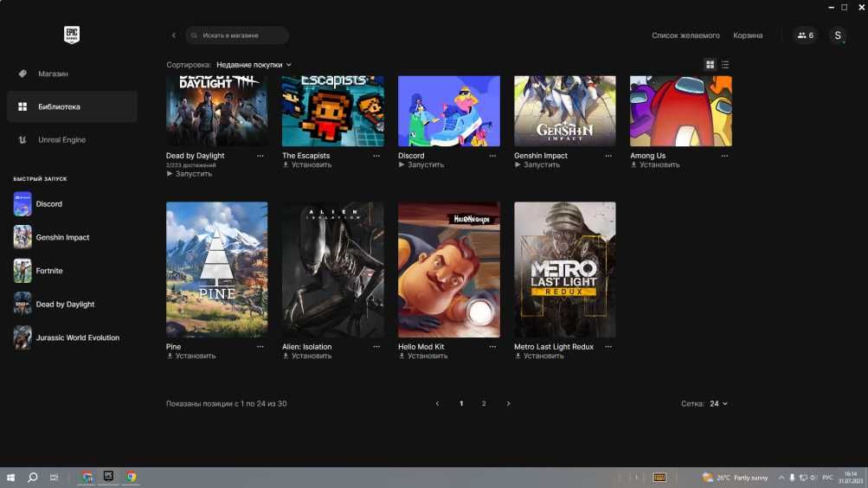Screen dimensions: 868x488
Task: Install Metro Last Light Redux
Action: 539,356
